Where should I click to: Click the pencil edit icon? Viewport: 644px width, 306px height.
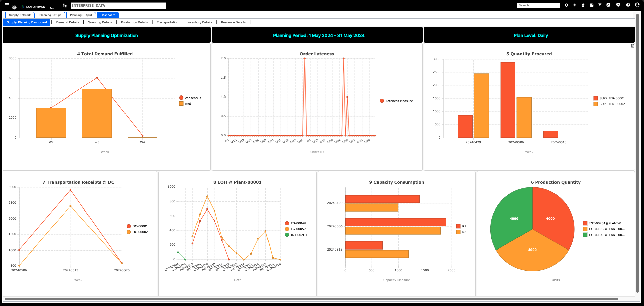click(608, 5)
